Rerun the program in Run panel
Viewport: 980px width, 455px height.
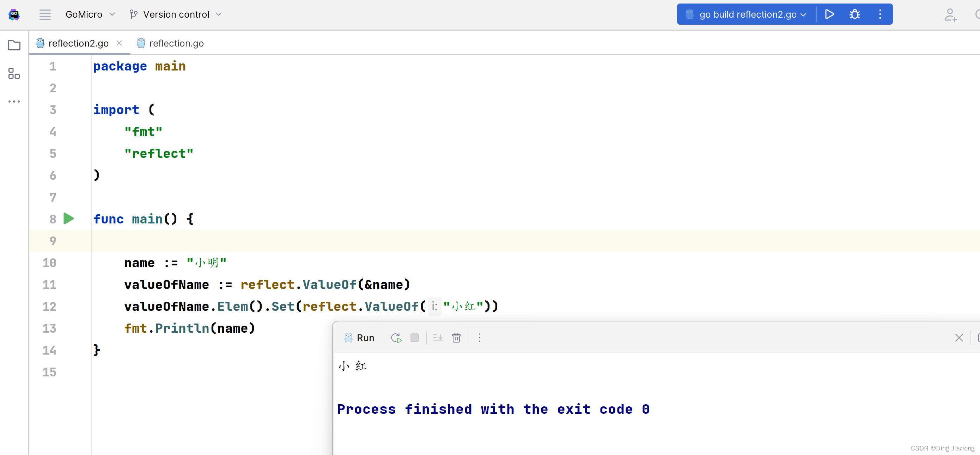click(x=396, y=338)
